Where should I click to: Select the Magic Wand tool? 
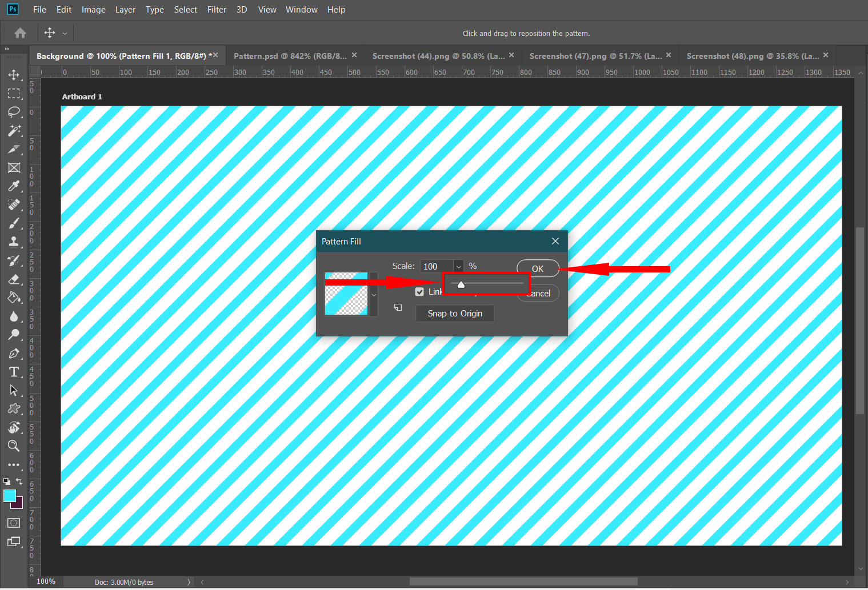(14, 131)
